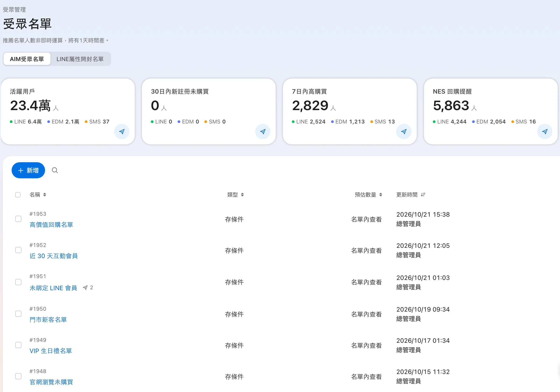Sort by the 類型 column arrows

[242, 195]
